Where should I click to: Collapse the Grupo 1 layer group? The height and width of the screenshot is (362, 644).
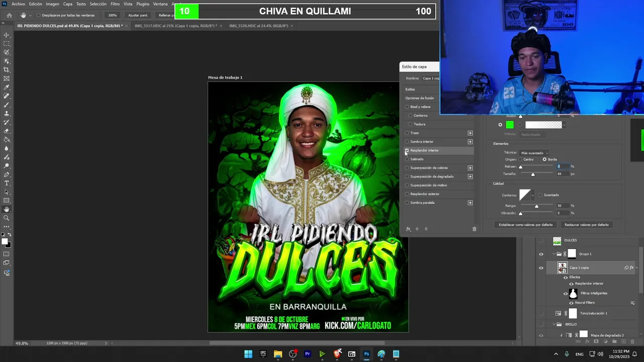[x=554, y=254]
